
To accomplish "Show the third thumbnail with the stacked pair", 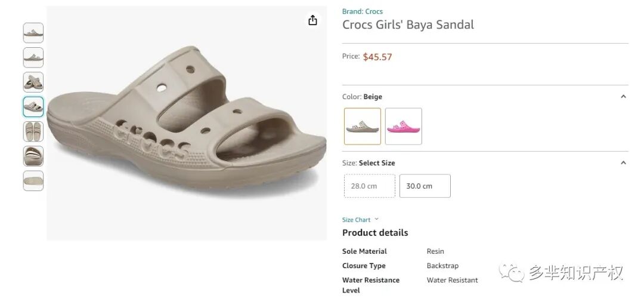I will click(x=33, y=82).
